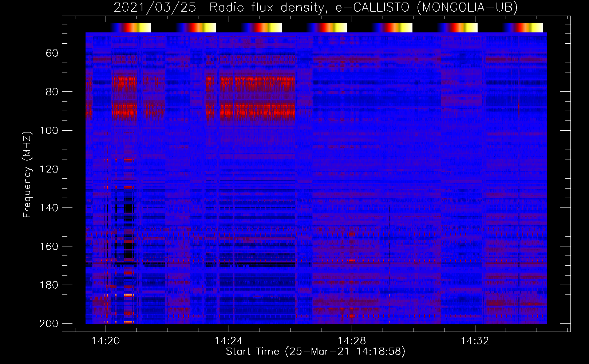
Task: Click the 'Frequency (MHZ)' axis label
Action: pos(27,174)
